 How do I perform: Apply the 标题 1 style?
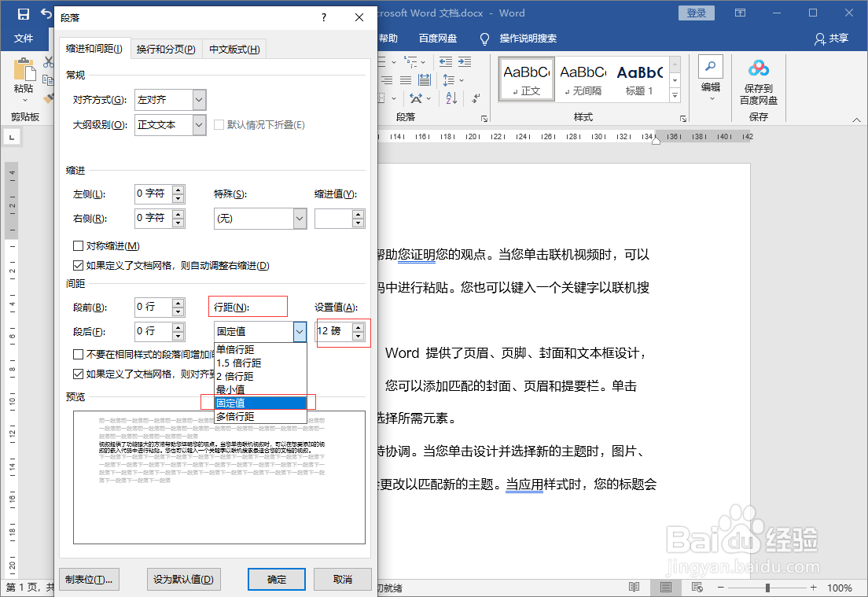coord(639,79)
